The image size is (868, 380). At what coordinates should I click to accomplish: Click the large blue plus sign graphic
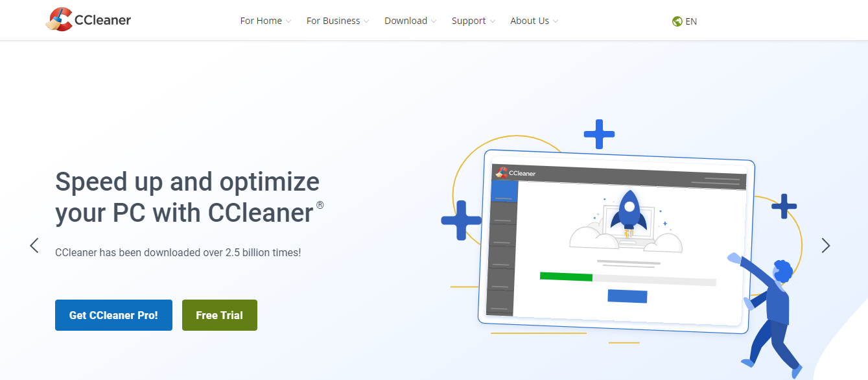pos(461,220)
